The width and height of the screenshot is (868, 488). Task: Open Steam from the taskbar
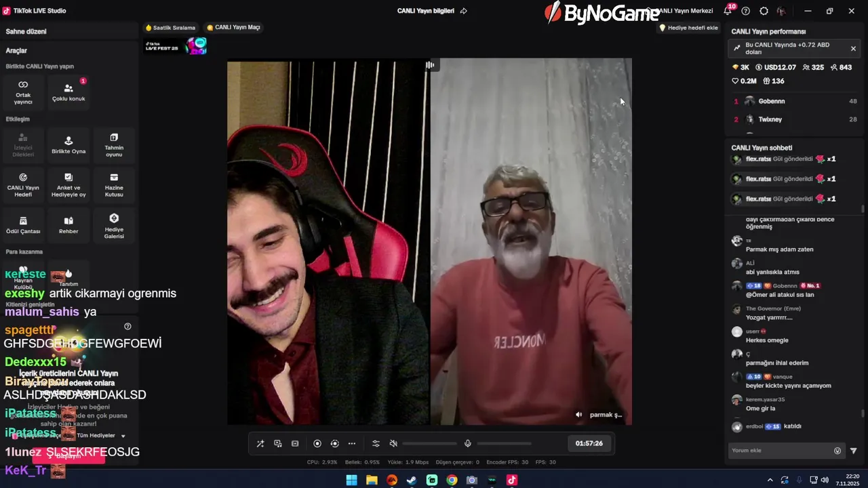point(412,480)
